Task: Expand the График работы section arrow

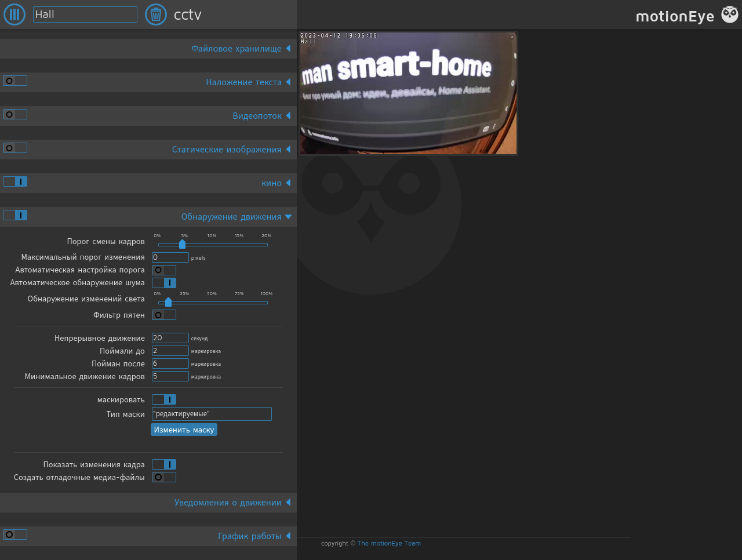Action: (288, 536)
